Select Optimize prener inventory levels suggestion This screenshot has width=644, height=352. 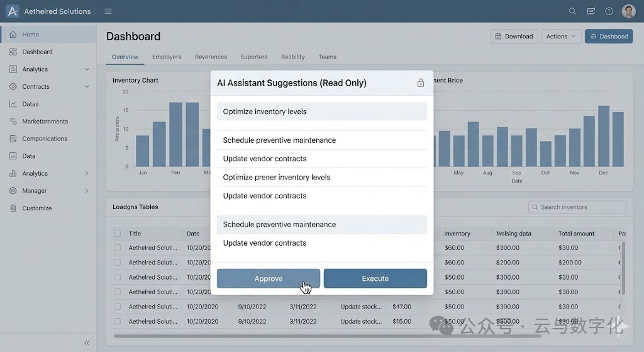pos(321,177)
